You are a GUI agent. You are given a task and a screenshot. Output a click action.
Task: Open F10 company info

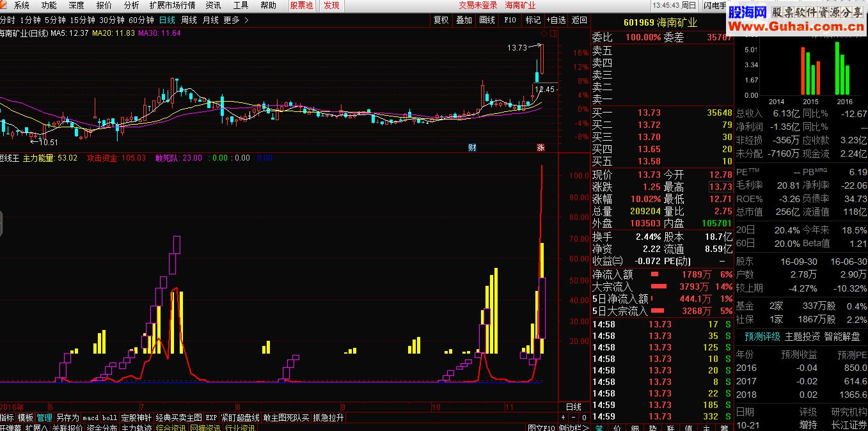(x=510, y=20)
